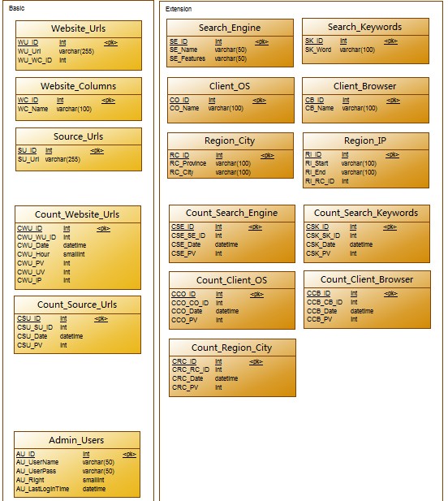Select the Search_Keywords table header
This screenshot has width=448, height=501.
364,27
